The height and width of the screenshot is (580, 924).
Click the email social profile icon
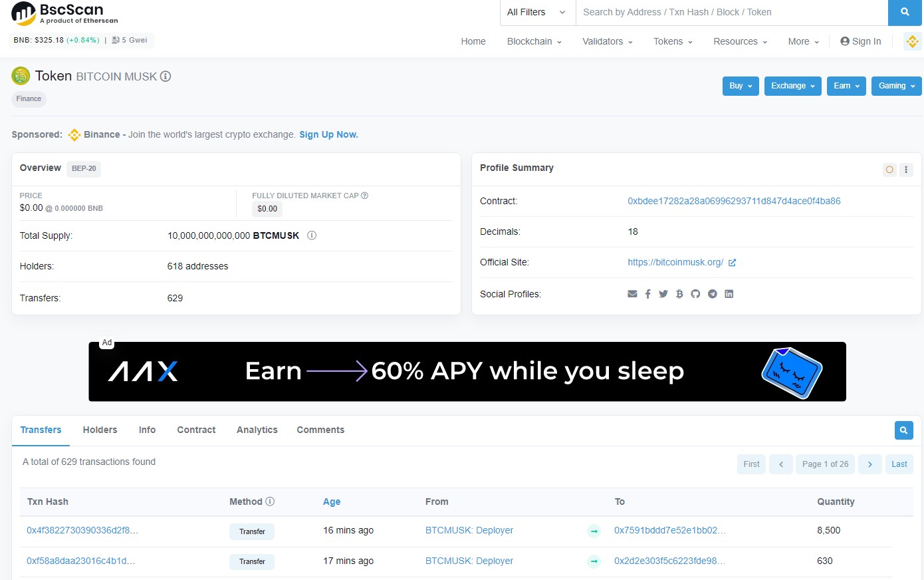(632, 294)
